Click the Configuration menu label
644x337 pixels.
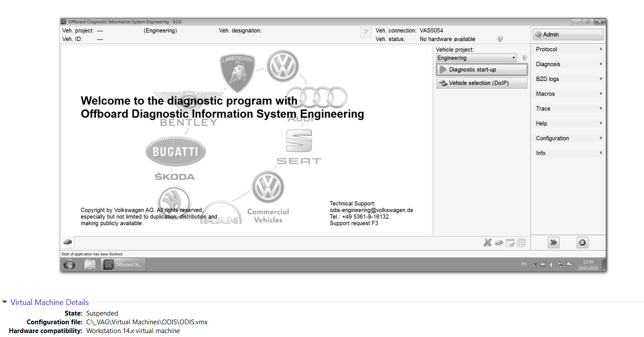(553, 138)
